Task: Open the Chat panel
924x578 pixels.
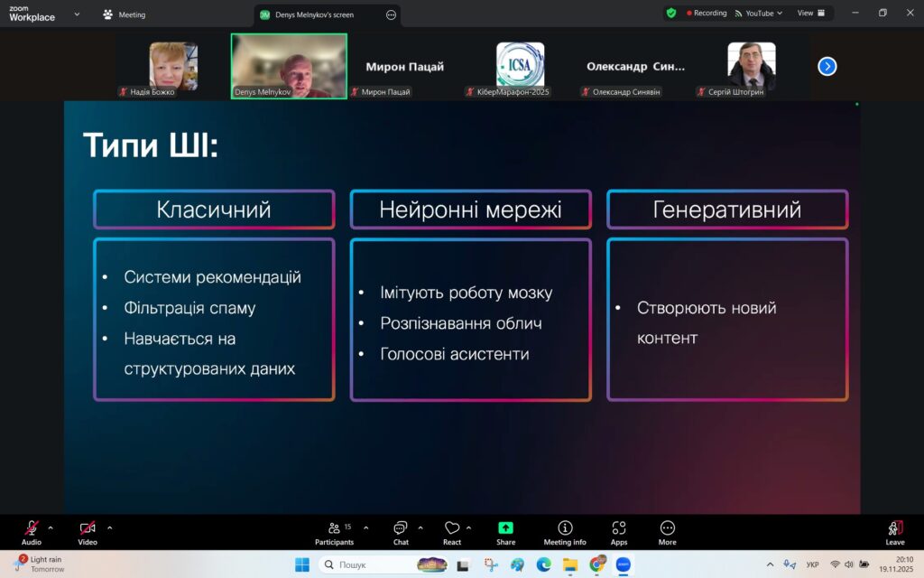Action: [401, 532]
